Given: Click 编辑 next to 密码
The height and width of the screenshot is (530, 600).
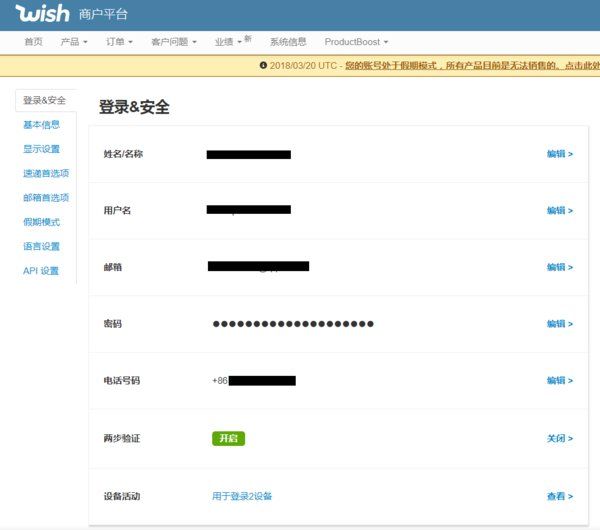Looking at the screenshot, I should pyautogui.click(x=559, y=324).
